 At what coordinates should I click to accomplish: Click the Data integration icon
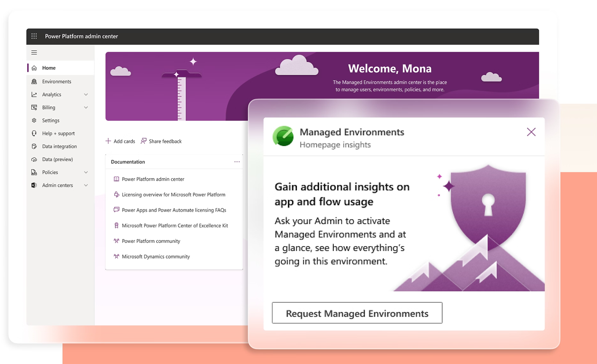coord(34,146)
